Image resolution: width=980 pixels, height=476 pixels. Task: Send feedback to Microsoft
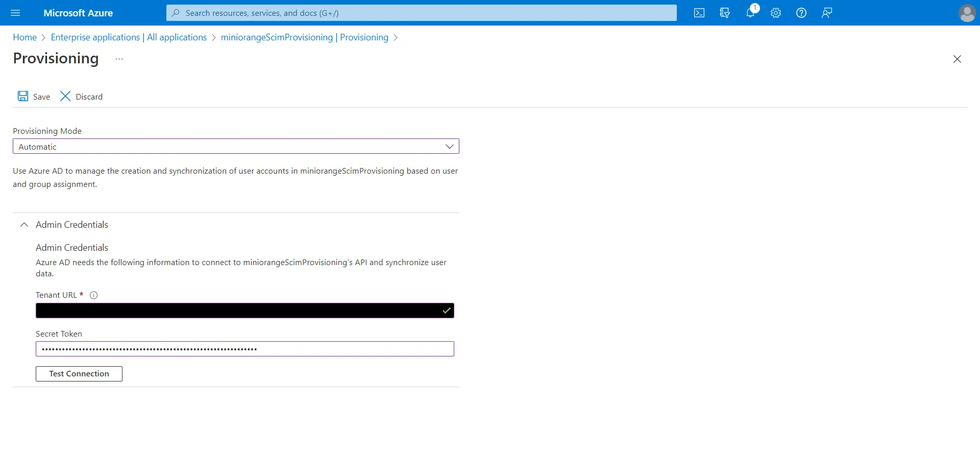click(826, 13)
